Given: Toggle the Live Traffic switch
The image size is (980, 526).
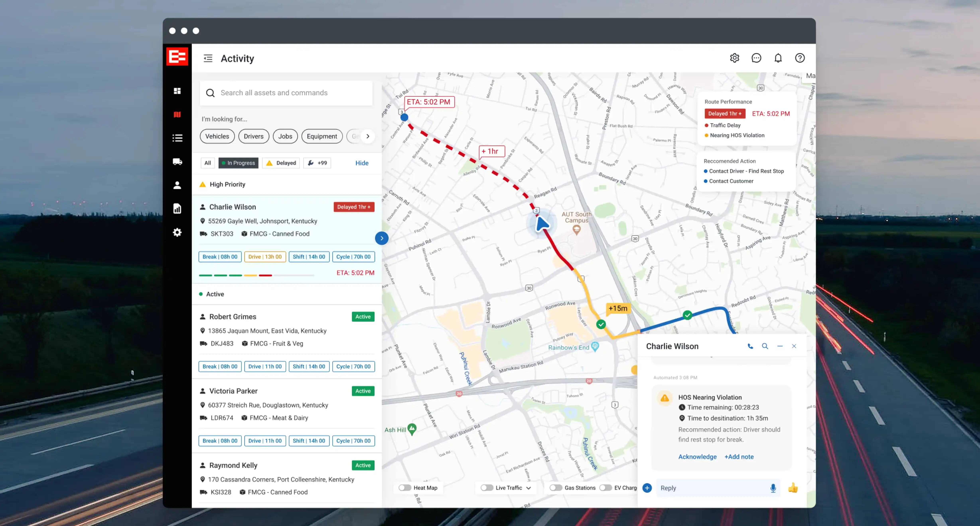Looking at the screenshot, I should tap(487, 488).
